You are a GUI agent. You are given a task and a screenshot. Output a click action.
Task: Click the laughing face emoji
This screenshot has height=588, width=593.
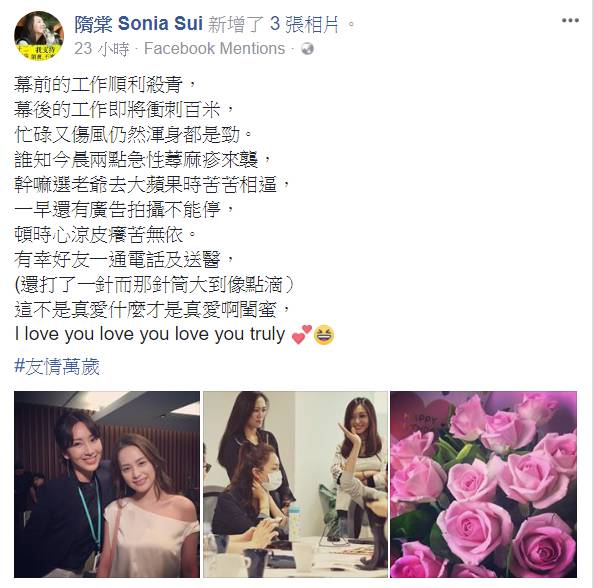[x=324, y=335]
